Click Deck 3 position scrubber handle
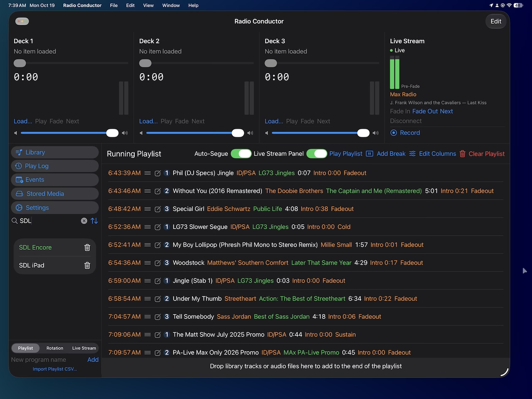This screenshot has height=399, width=532. point(271,63)
